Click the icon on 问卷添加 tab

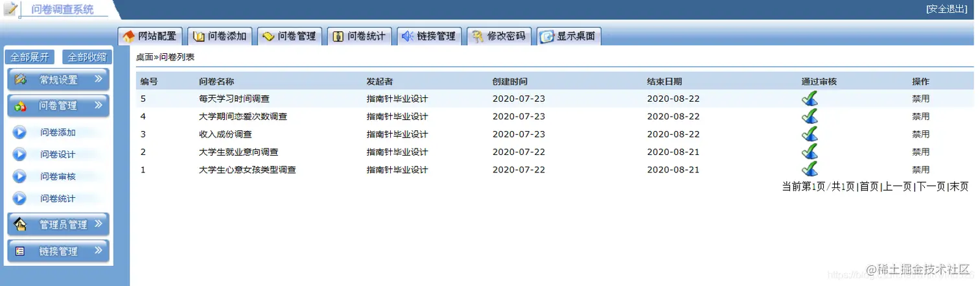tap(199, 36)
